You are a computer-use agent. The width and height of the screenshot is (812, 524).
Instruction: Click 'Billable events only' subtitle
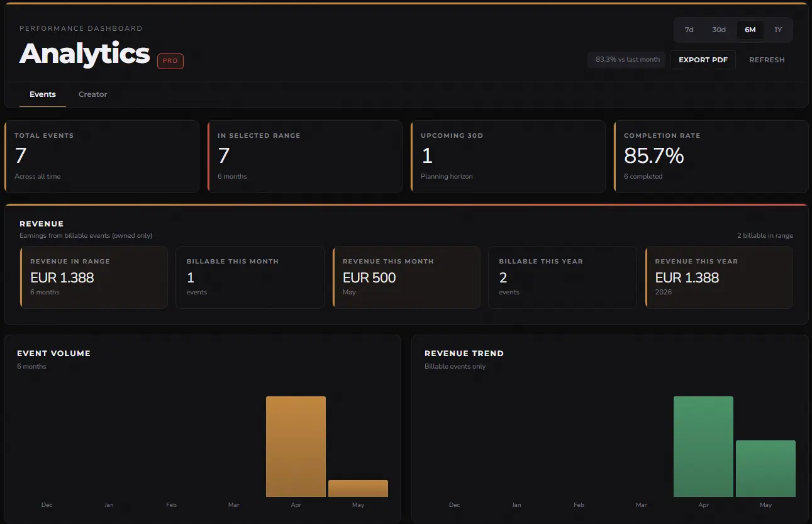(x=455, y=367)
